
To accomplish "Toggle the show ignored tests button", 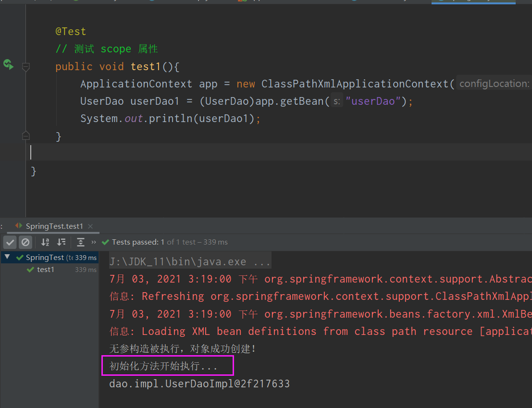I will pyautogui.click(x=25, y=242).
